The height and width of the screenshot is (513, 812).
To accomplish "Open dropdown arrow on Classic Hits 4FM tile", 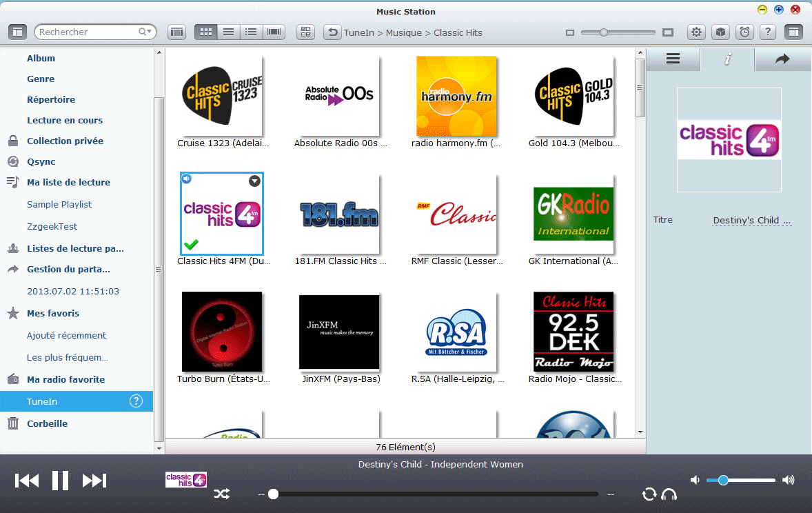I will coord(254,181).
